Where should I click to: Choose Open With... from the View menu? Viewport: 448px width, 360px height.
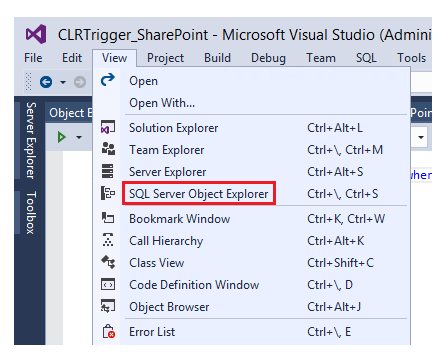(162, 103)
